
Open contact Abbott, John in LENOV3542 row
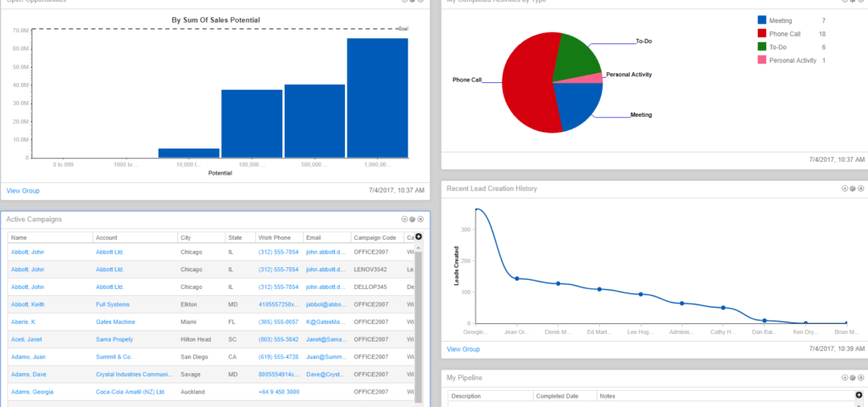(x=28, y=270)
